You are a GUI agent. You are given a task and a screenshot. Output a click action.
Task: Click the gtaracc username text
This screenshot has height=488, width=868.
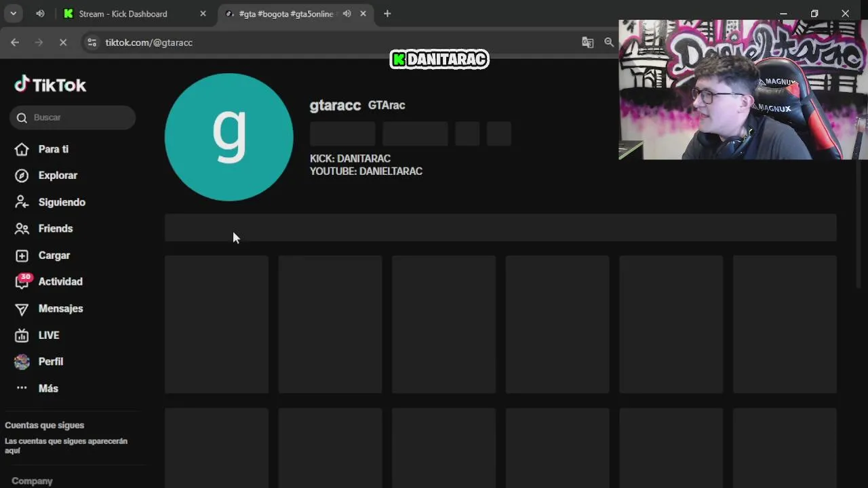click(335, 105)
